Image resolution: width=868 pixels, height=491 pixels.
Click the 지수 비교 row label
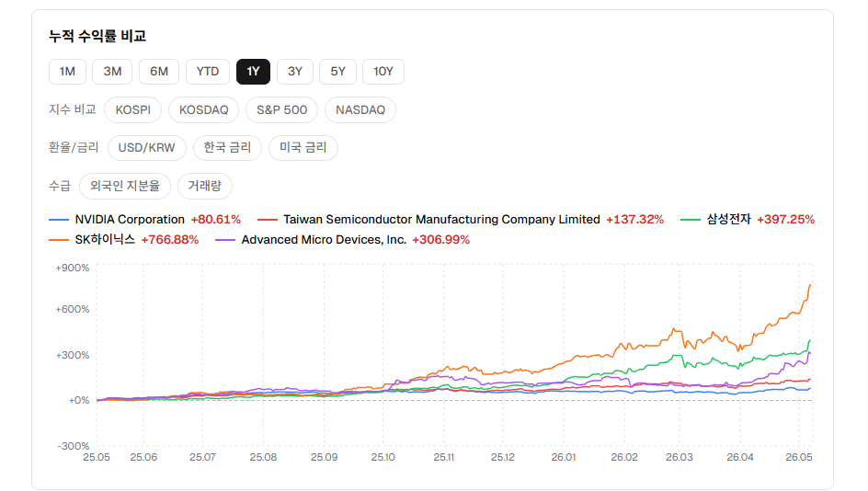click(x=73, y=109)
